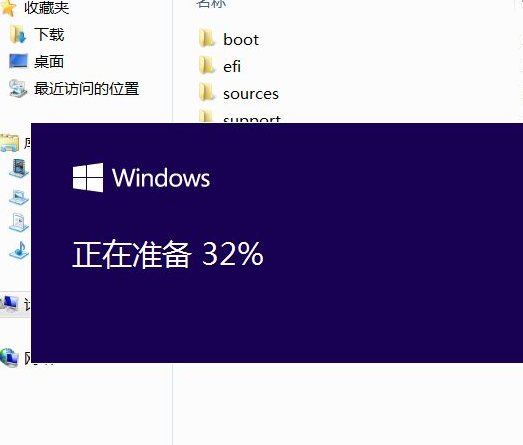Open the Libraries icon in the sidebar
The height and width of the screenshot is (445, 523).
pos(10,143)
